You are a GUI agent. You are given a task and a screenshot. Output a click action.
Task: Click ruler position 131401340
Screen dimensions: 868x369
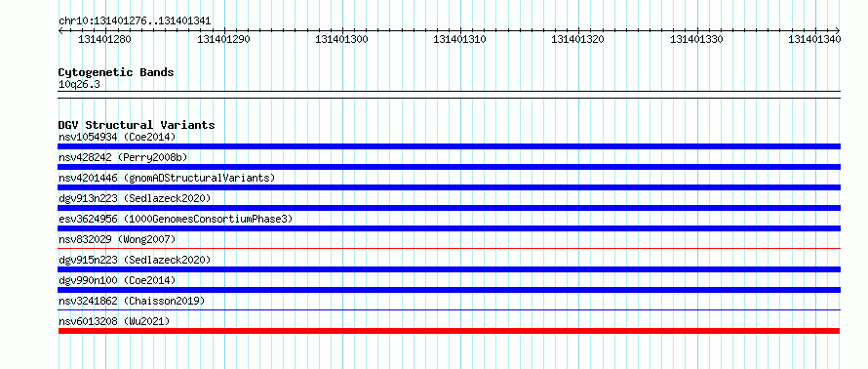pyautogui.click(x=815, y=39)
